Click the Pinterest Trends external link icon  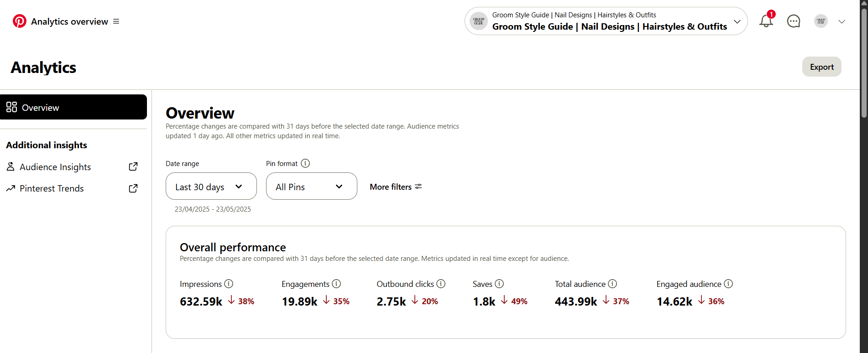click(x=133, y=188)
